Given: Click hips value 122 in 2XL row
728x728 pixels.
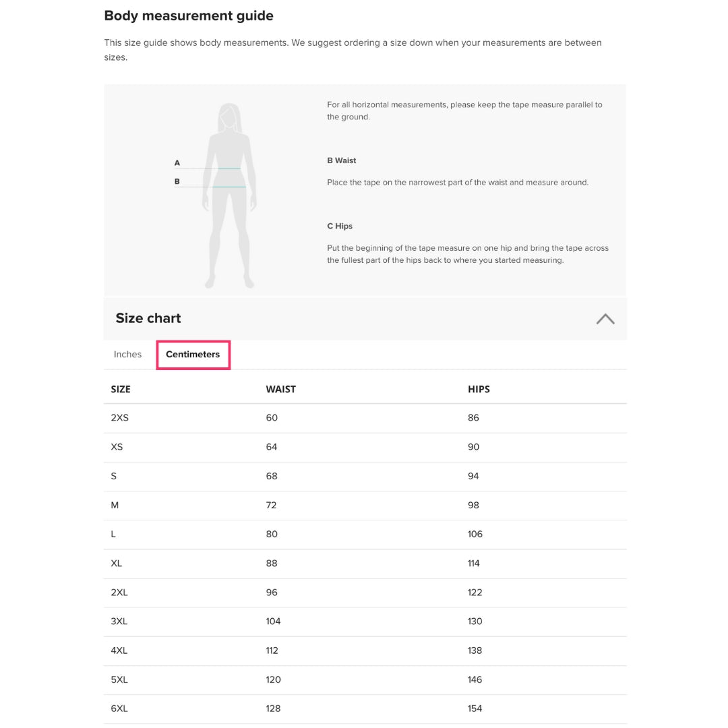Looking at the screenshot, I should point(475,593).
